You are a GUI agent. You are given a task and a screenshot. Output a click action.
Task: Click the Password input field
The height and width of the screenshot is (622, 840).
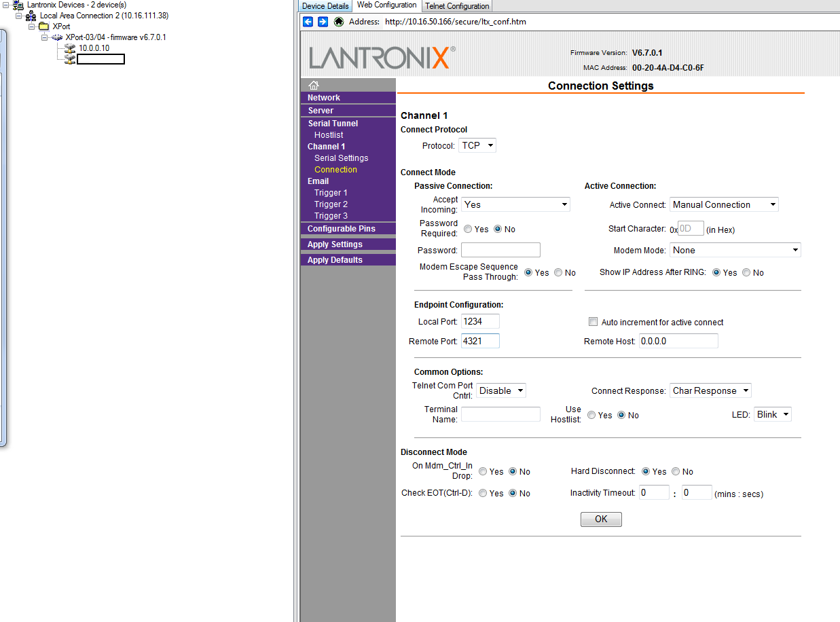[500, 250]
